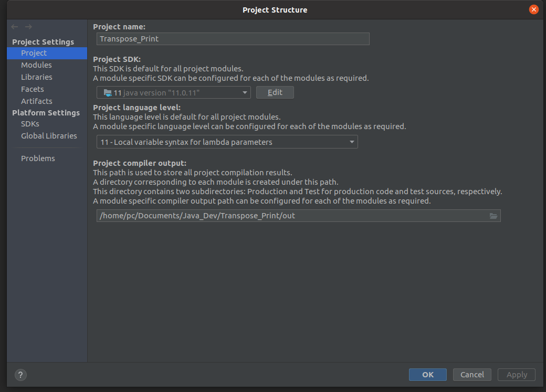View the Problems list
Image resolution: width=546 pixels, height=392 pixels.
click(38, 158)
